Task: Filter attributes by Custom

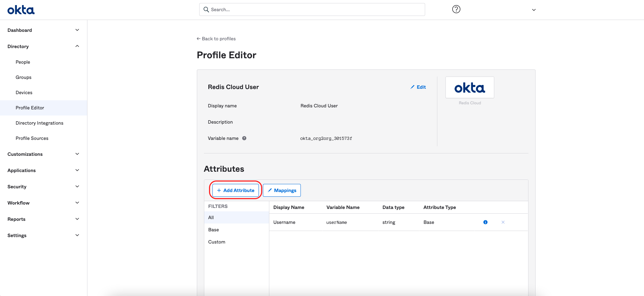Action: coord(216,242)
